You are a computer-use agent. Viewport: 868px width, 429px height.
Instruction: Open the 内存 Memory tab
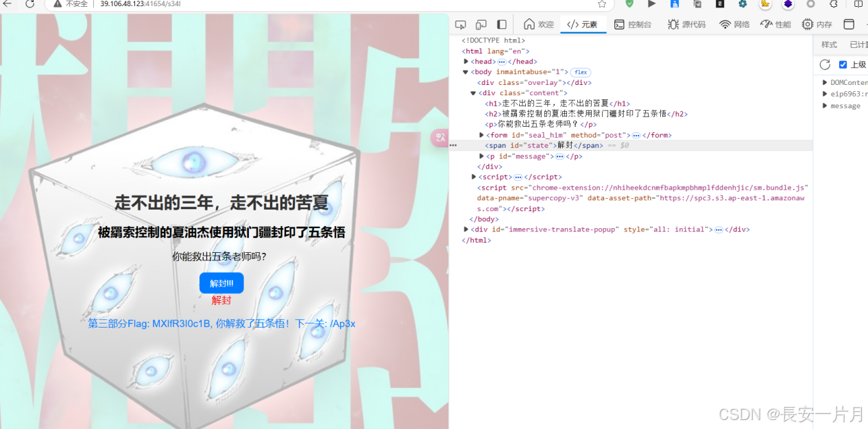pyautogui.click(x=817, y=25)
